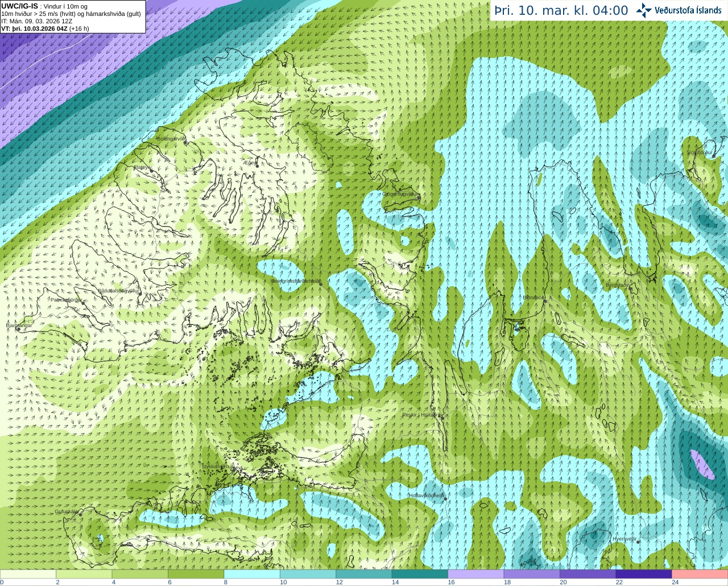This screenshot has width=728, height=586.
Task: Select the light cyan 8–10 m/s legend swatch
Action: (x=252, y=574)
